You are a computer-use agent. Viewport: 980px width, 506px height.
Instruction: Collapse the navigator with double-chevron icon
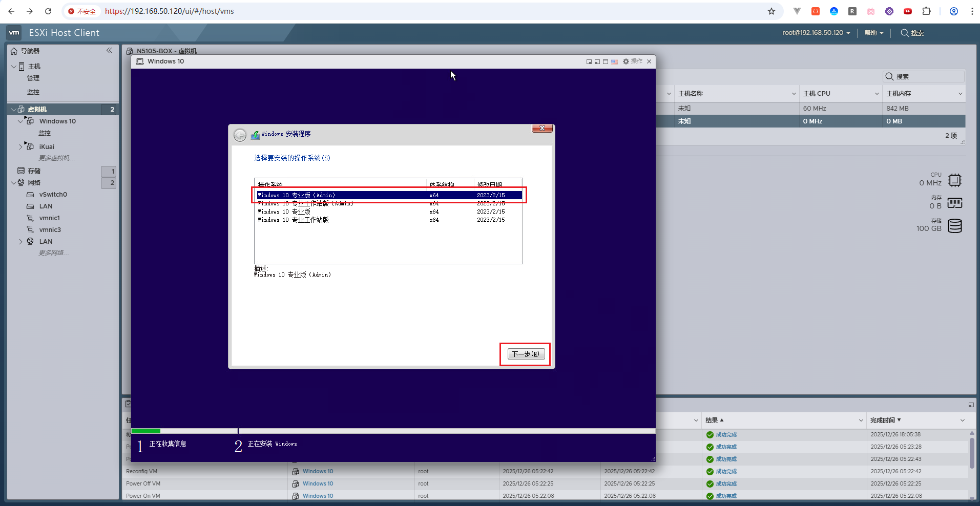click(x=109, y=50)
